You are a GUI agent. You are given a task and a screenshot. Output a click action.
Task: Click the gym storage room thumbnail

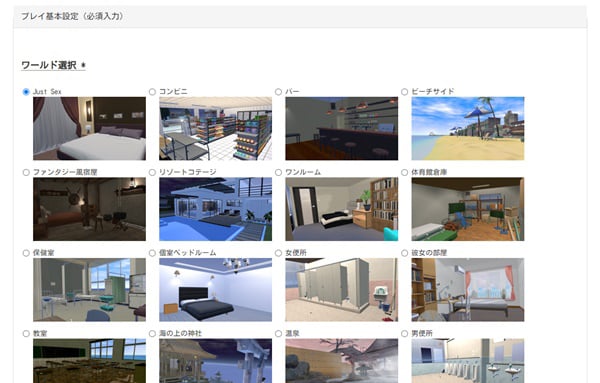[468, 209]
